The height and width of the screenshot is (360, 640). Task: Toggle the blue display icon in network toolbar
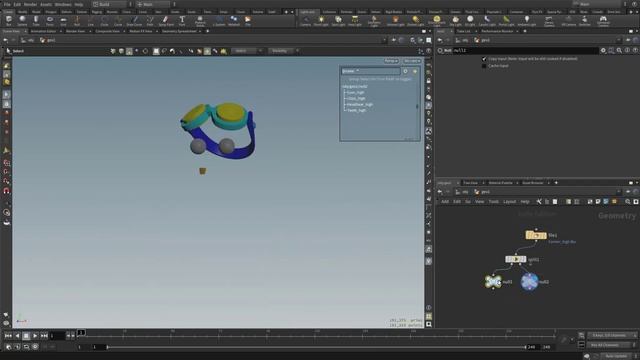pos(606,202)
